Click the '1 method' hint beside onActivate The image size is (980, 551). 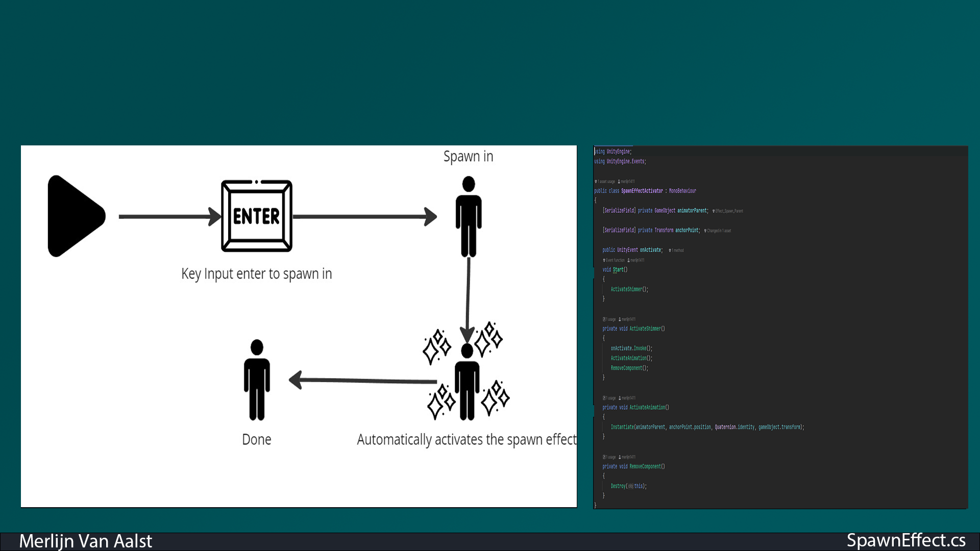(677, 251)
